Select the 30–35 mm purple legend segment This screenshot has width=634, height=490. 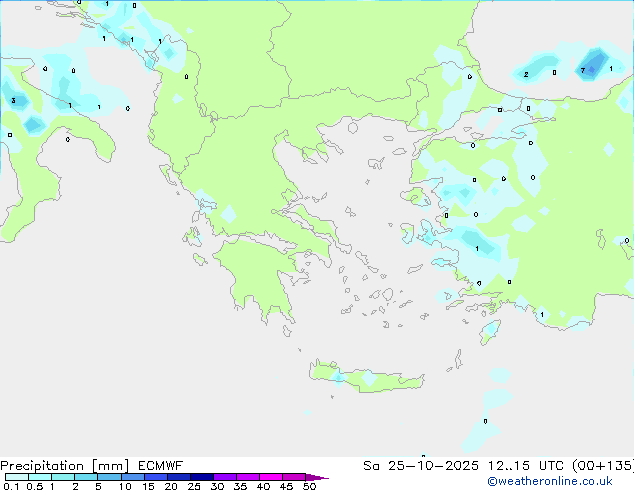click(224, 477)
